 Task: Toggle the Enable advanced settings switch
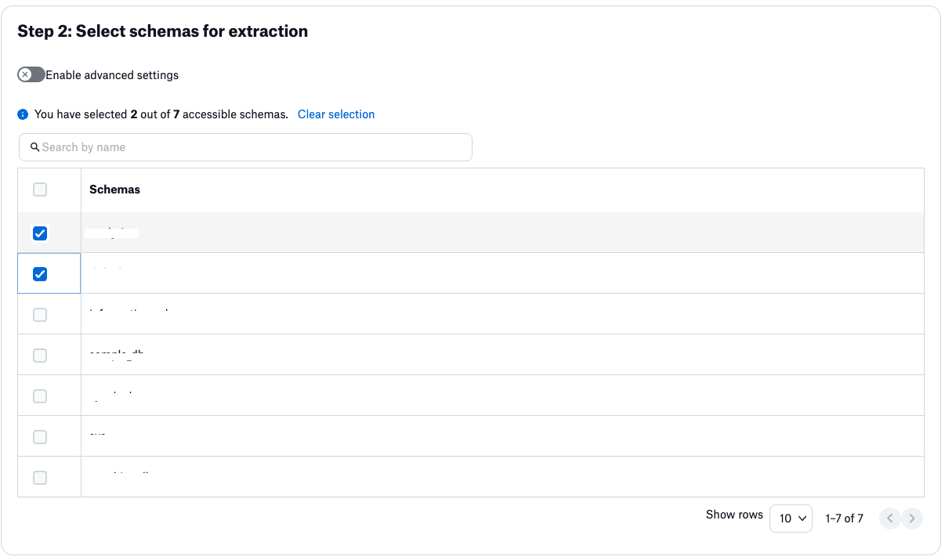pos(31,75)
